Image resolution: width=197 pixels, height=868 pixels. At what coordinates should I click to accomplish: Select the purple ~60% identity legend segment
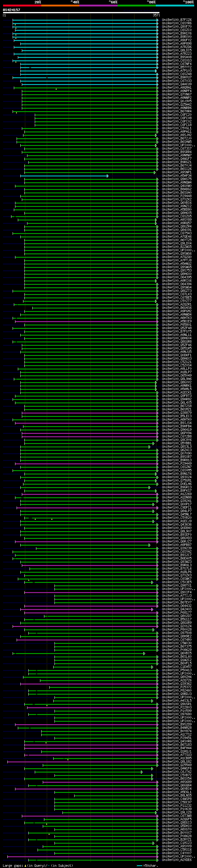(x=99, y=6)
